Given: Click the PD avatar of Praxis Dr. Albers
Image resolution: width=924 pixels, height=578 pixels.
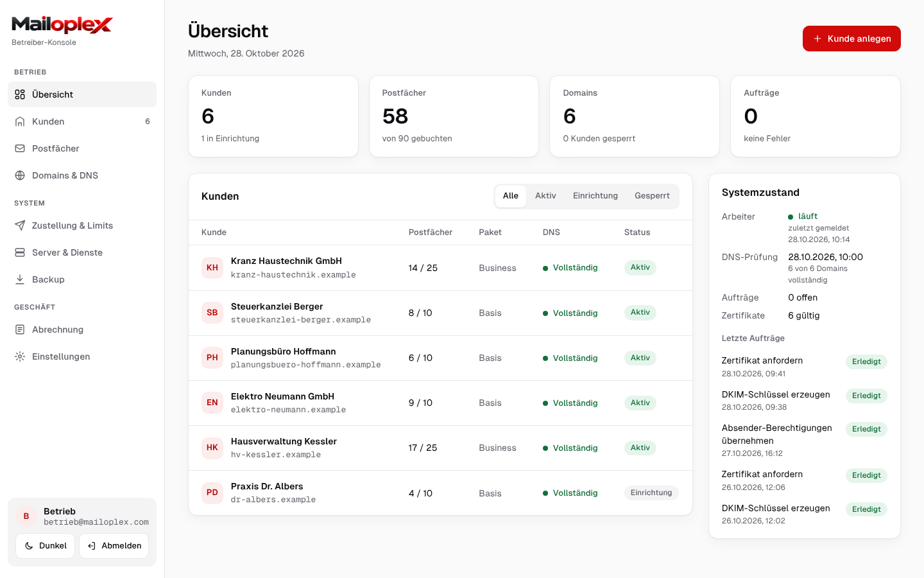Looking at the screenshot, I should tap(212, 493).
